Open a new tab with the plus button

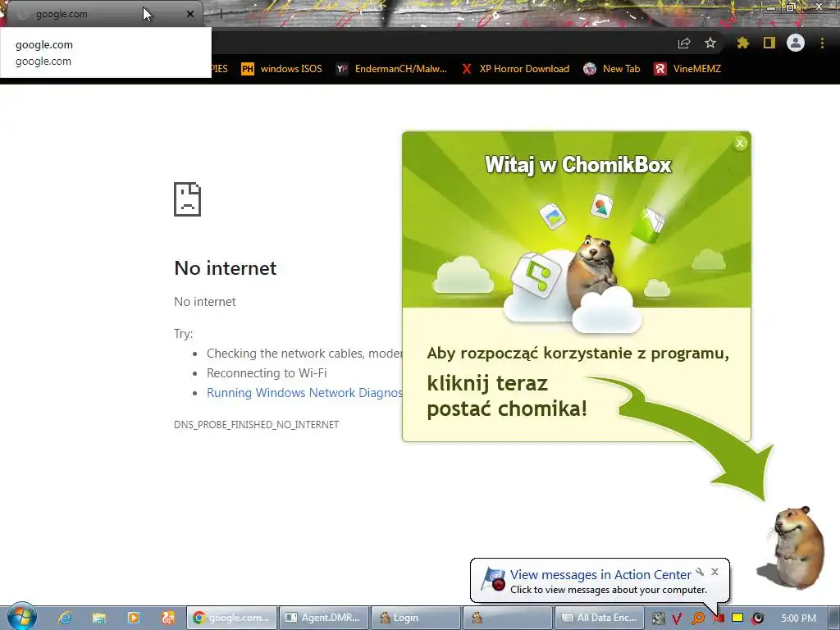click(x=221, y=15)
